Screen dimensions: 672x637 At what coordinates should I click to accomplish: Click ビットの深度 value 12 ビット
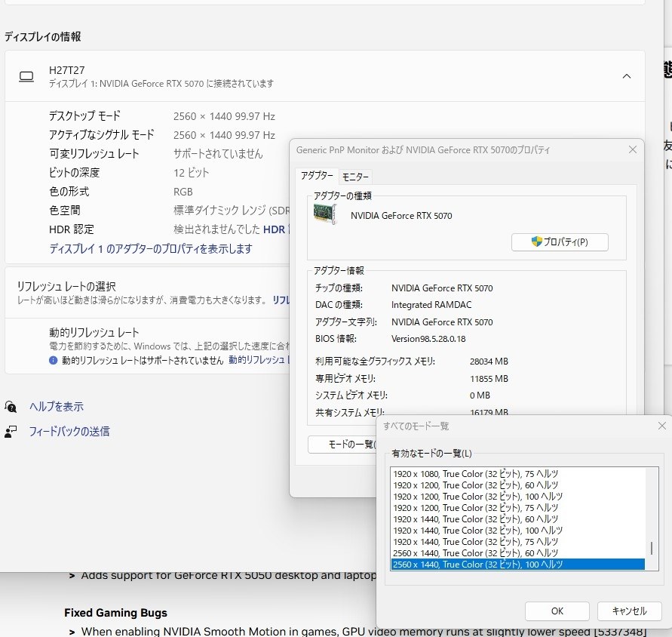(x=191, y=173)
